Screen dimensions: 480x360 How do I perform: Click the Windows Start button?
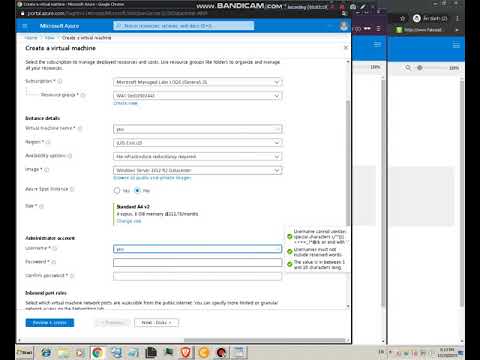click(25, 352)
